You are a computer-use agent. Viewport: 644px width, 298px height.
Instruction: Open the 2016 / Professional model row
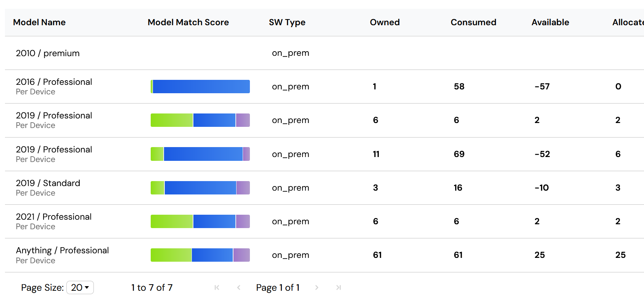tap(54, 82)
